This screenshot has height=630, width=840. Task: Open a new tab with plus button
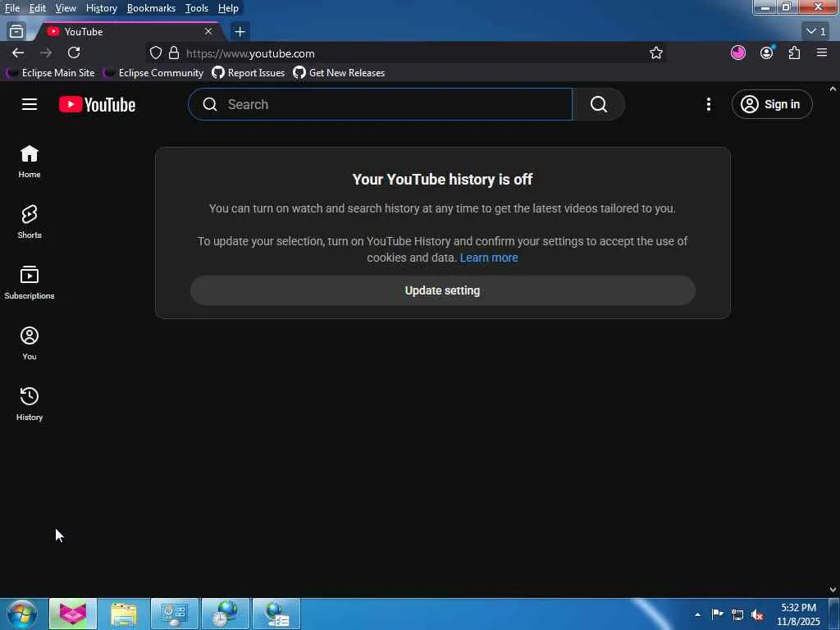coord(240,32)
